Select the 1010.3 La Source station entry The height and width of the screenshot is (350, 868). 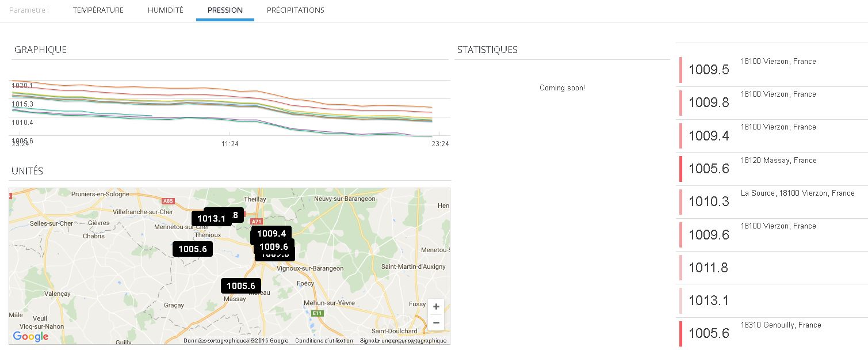(709, 201)
